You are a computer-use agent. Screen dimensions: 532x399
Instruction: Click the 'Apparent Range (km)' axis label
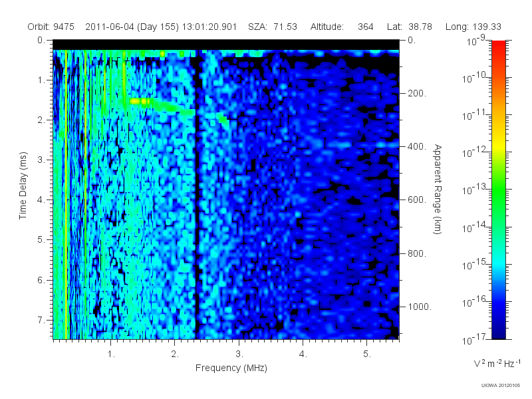(438, 190)
